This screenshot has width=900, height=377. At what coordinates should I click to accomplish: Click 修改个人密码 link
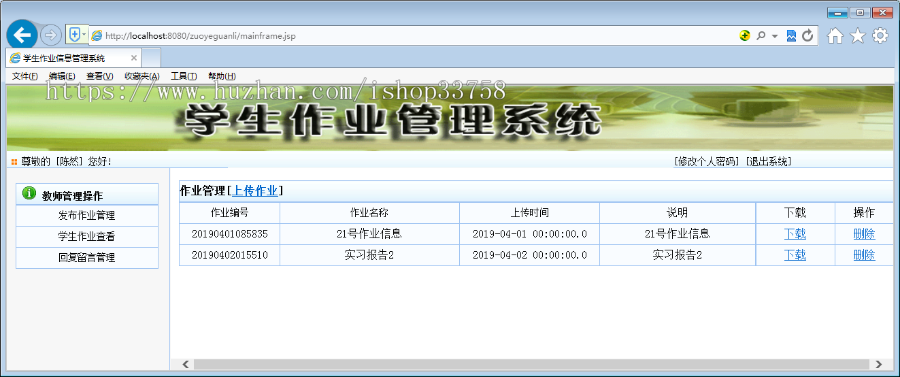point(707,162)
